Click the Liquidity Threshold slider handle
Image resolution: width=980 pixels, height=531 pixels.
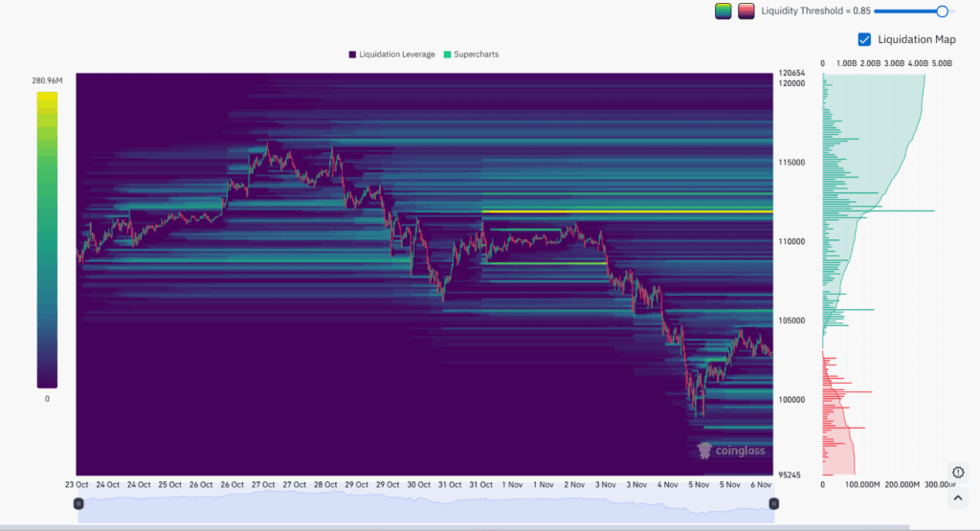tap(943, 11)
